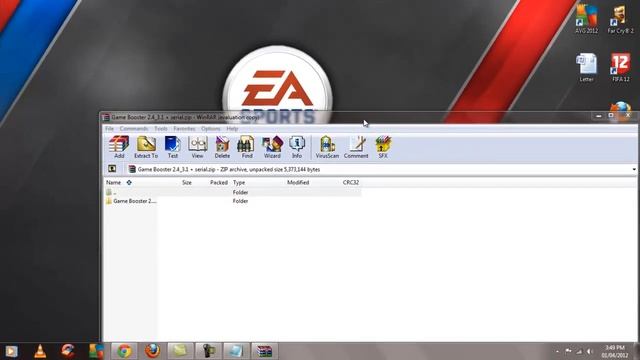This screenshot has width=640, height=360.
Task: Click the View file toolbar icon
Action: 197,147
